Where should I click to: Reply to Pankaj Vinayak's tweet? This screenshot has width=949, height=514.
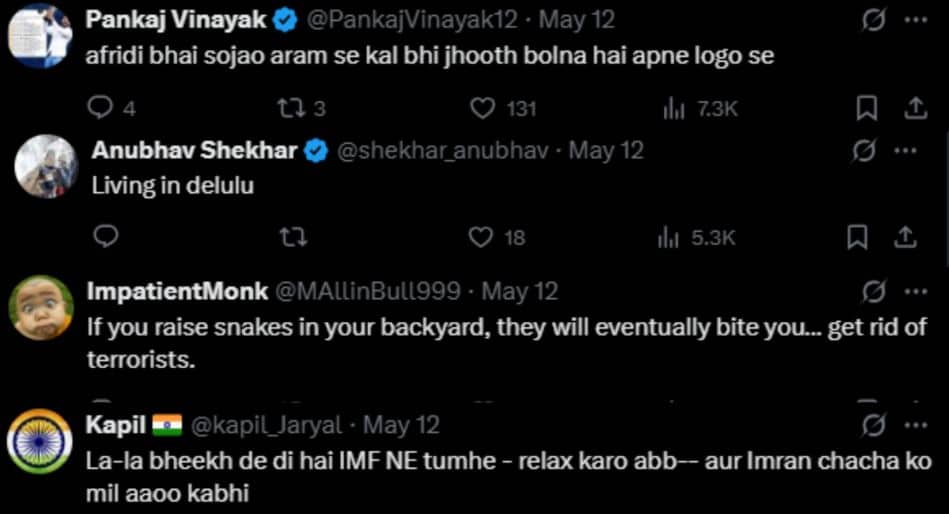(x=100, y=108)
